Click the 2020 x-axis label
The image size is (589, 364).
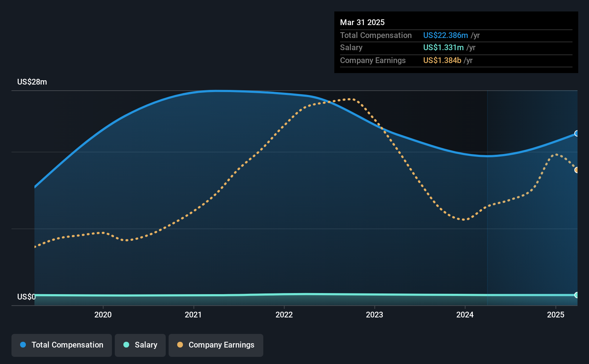click(103, 315)
